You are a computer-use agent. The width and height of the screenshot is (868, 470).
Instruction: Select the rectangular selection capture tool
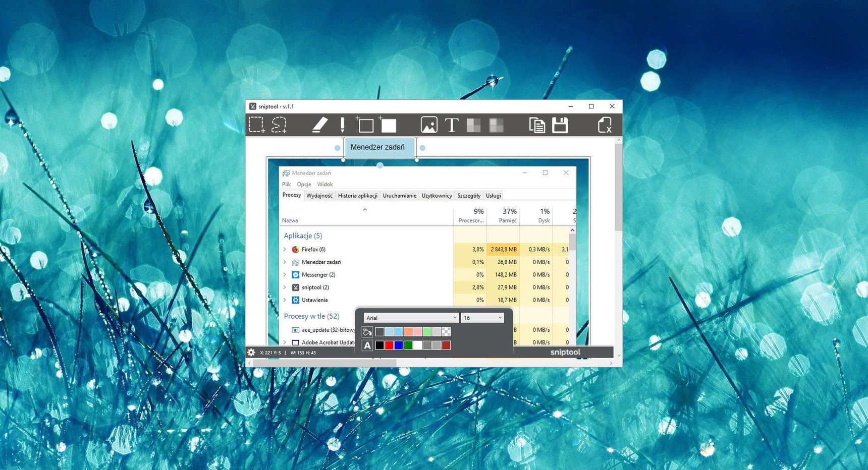tap(256, 125)
